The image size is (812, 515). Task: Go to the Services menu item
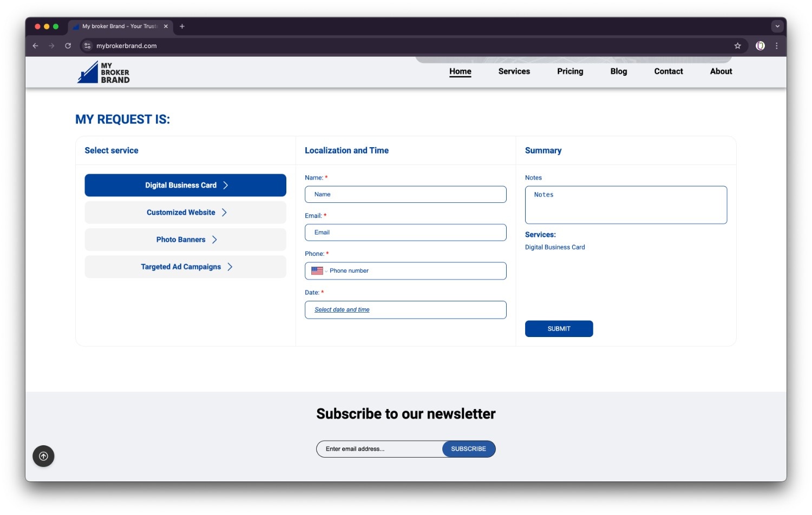coord(514,71)
